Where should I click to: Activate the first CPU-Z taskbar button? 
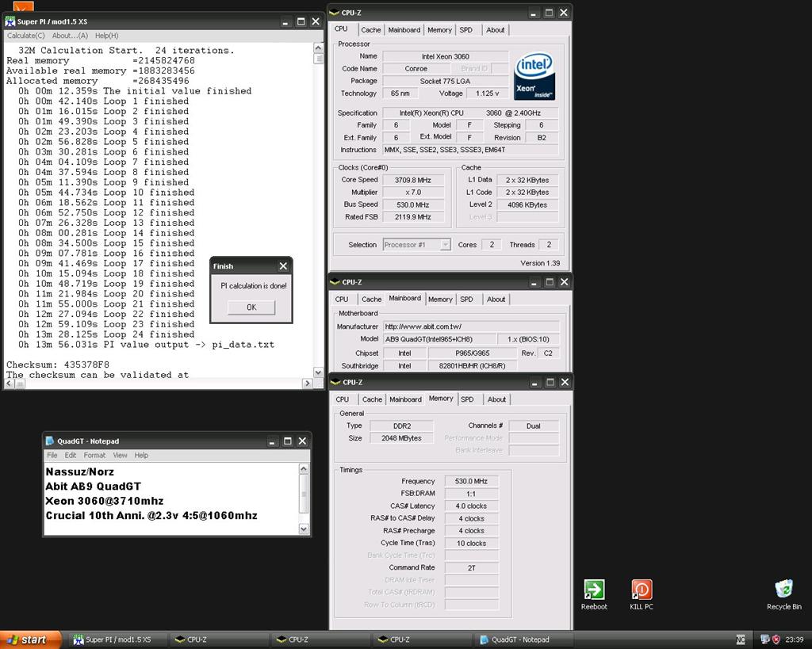point(220,639)
